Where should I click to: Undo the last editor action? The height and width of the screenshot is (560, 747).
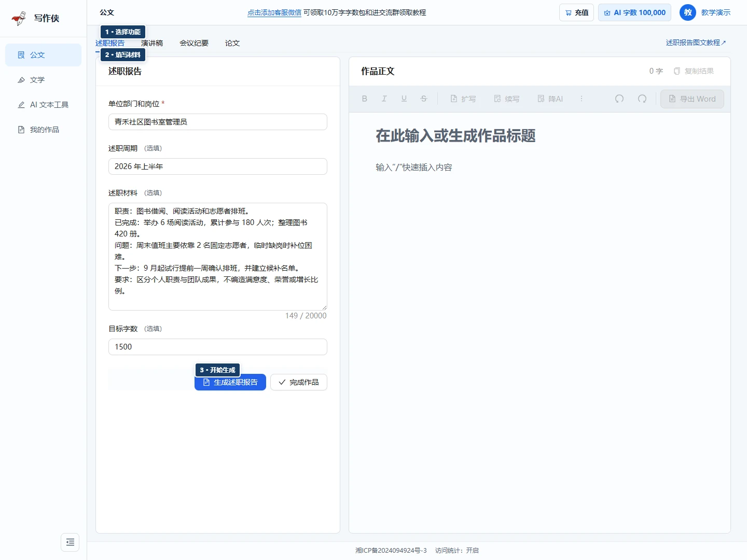click(619, 99)
